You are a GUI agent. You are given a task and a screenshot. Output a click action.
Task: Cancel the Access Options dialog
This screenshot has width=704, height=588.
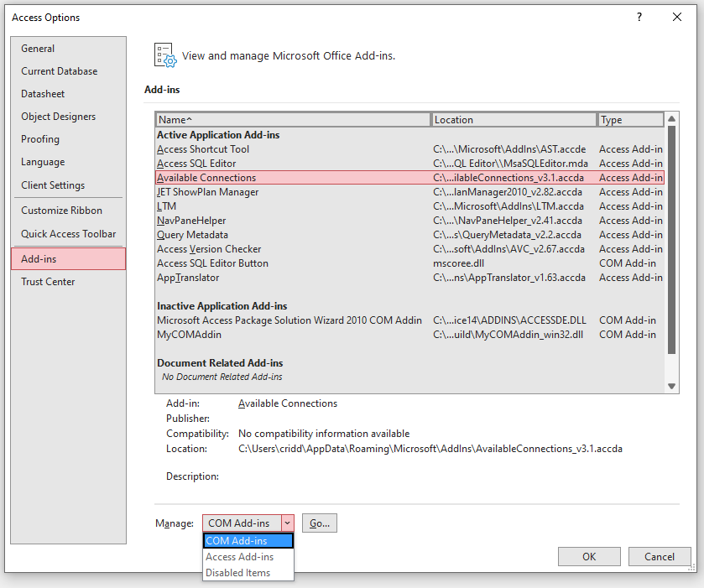point(659,557)
